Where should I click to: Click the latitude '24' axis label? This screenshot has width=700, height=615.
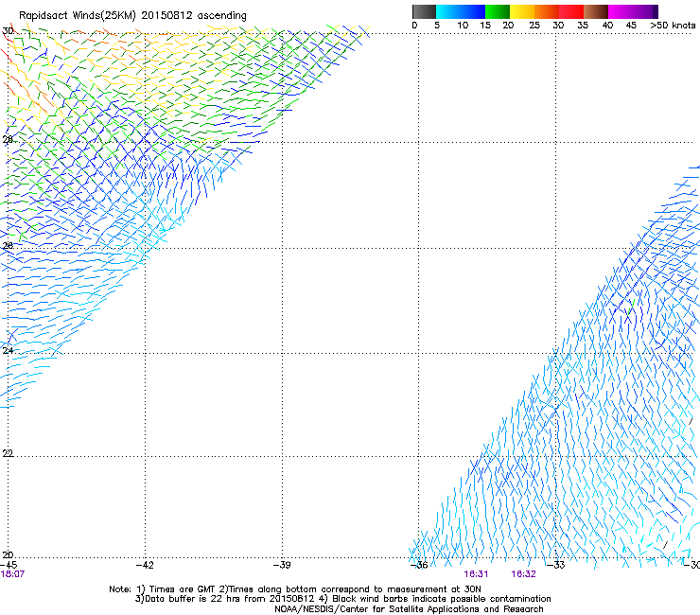pos(8,351)
